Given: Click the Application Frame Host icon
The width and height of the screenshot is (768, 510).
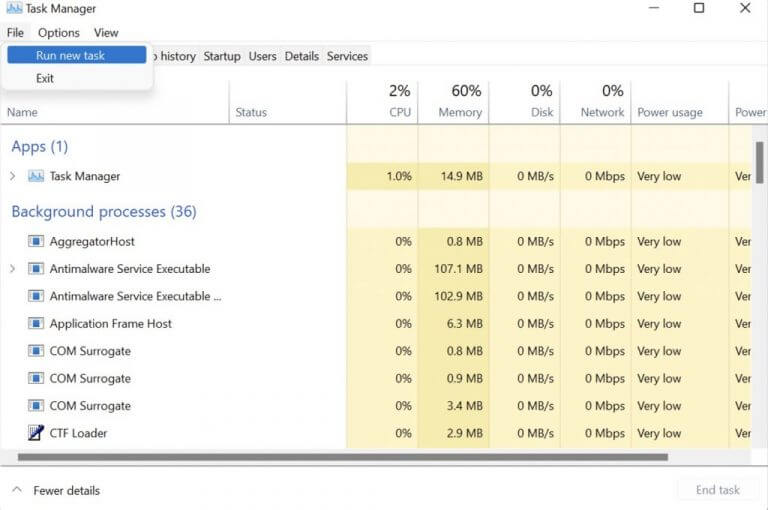Looking at the screenshot, I should pos(36,323).
